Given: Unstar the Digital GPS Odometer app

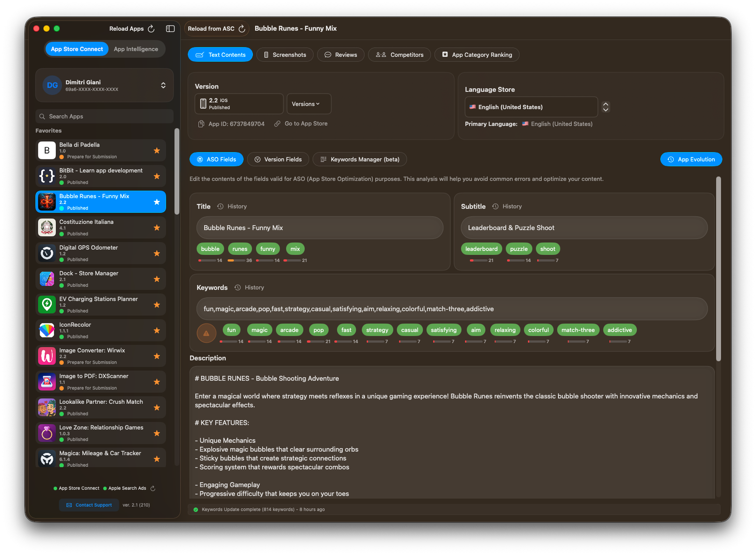Looking at the screenshot, I should tap(156, 253).
